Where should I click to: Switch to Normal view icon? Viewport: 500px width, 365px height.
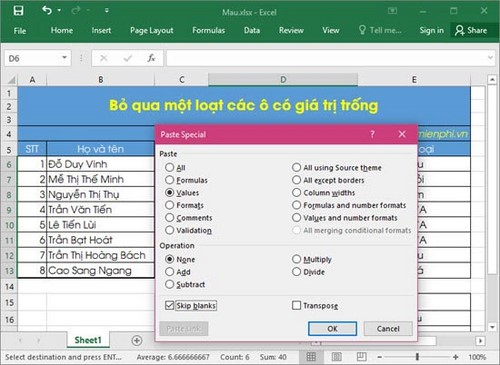tap(311, 357)
